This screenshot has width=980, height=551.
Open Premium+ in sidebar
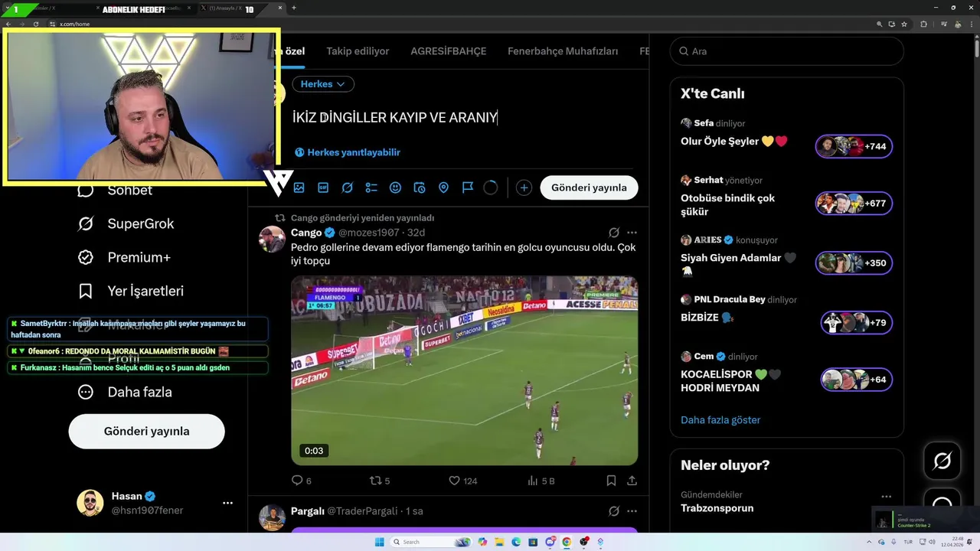[124, 257]
